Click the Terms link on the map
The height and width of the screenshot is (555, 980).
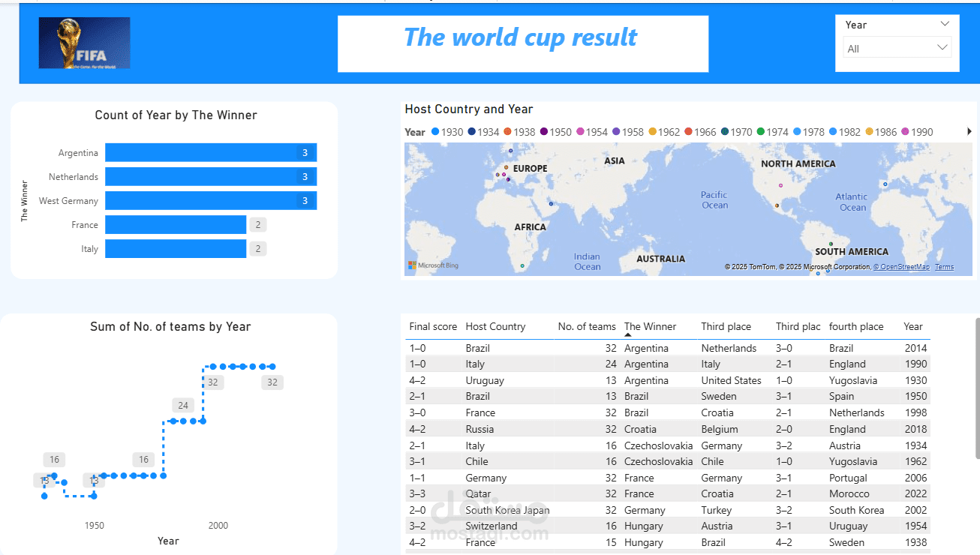[944, 266]
